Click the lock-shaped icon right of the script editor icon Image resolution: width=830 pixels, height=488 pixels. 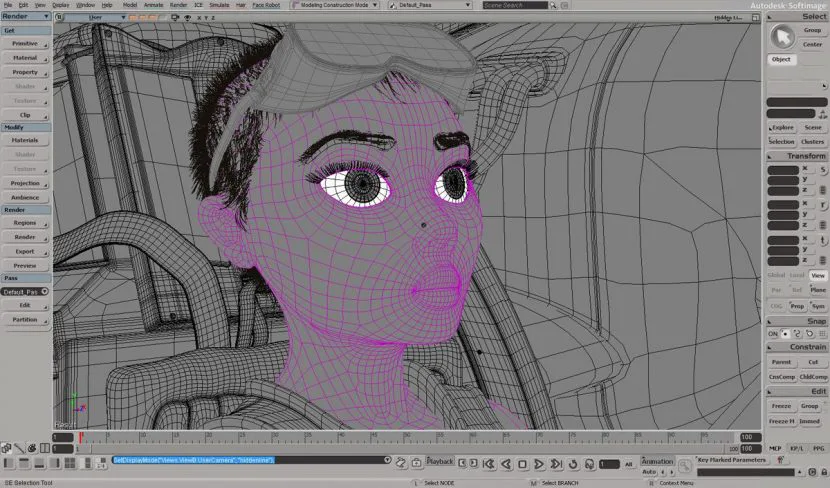tap(417, 463)
